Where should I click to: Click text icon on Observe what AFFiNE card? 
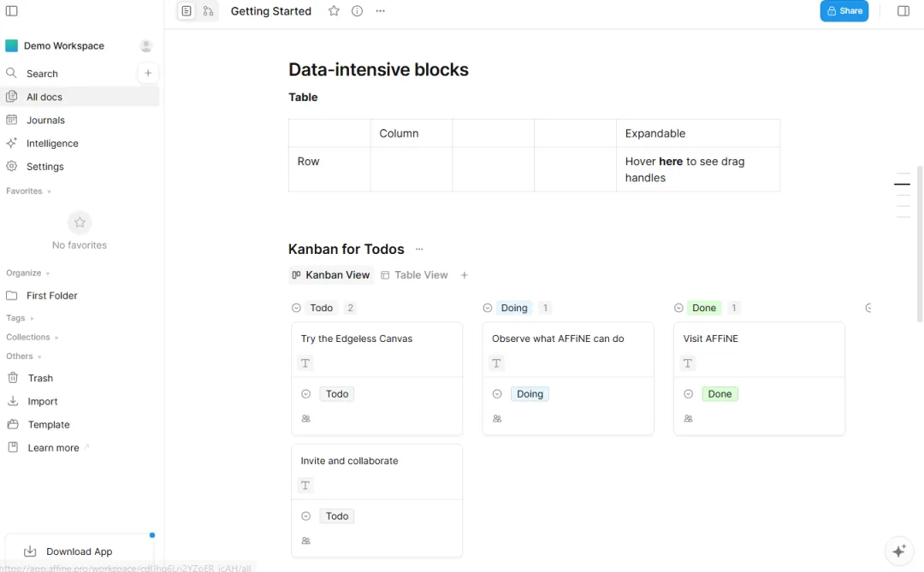(496, 363)
